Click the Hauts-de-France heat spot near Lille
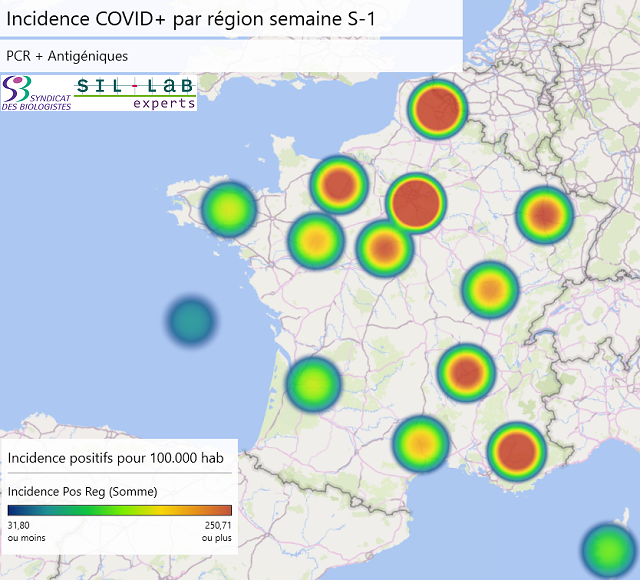This screenshot has height=580, width=640. coord(437,109)
